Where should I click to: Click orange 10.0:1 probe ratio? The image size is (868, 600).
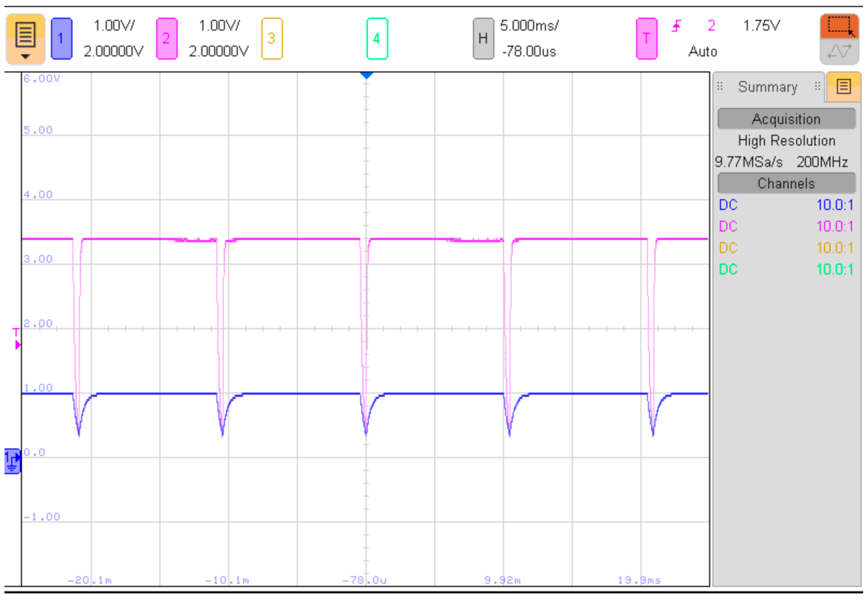[835, 248]
